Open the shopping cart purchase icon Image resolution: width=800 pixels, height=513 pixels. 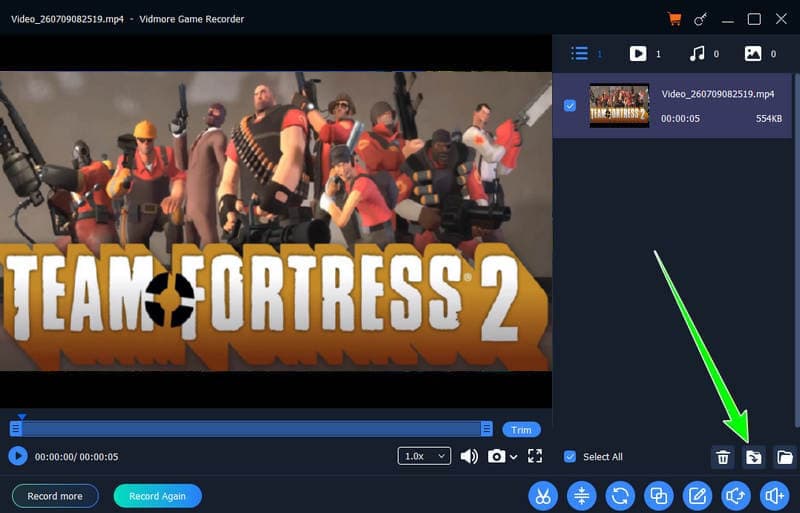click(674, 19)
